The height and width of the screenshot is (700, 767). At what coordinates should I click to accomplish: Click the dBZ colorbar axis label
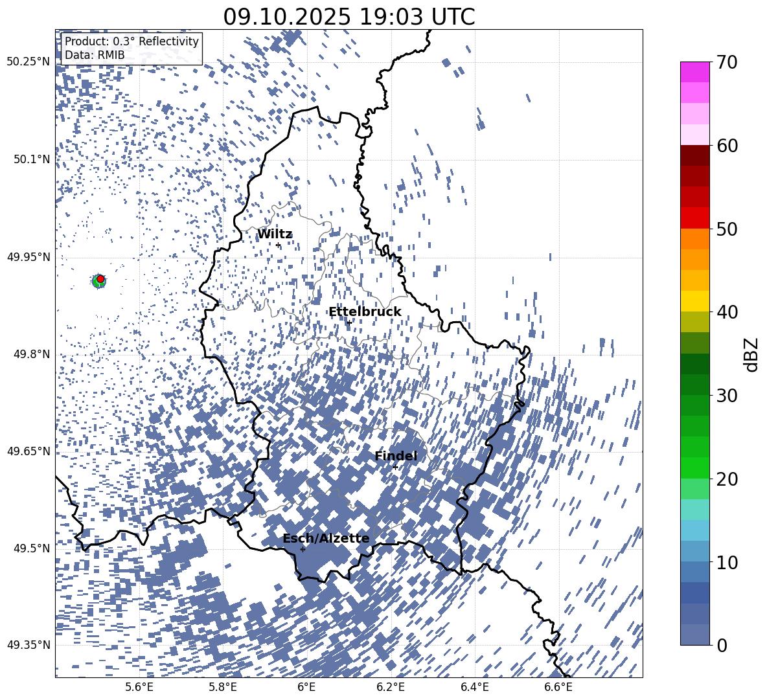(751, 354)
